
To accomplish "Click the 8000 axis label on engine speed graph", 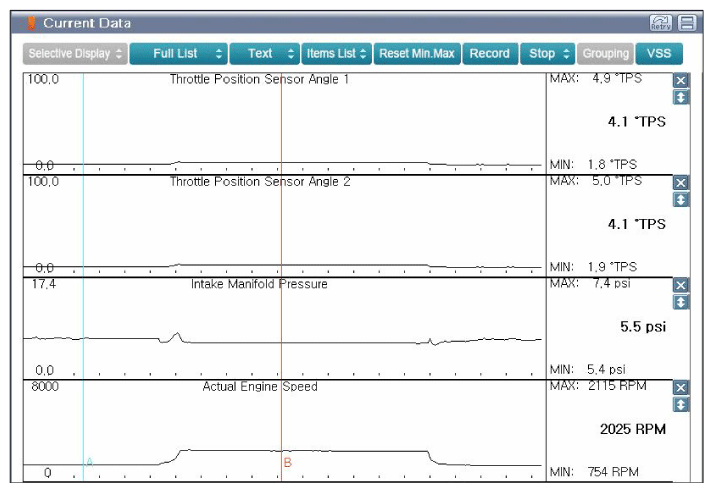I will coord(45,387).
